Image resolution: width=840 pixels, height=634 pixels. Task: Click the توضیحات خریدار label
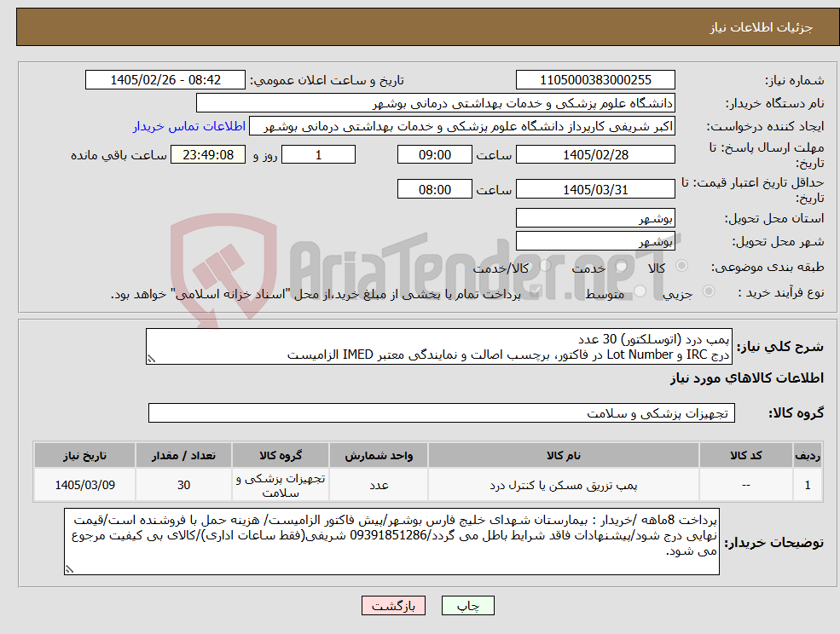(x=774, y=543)
